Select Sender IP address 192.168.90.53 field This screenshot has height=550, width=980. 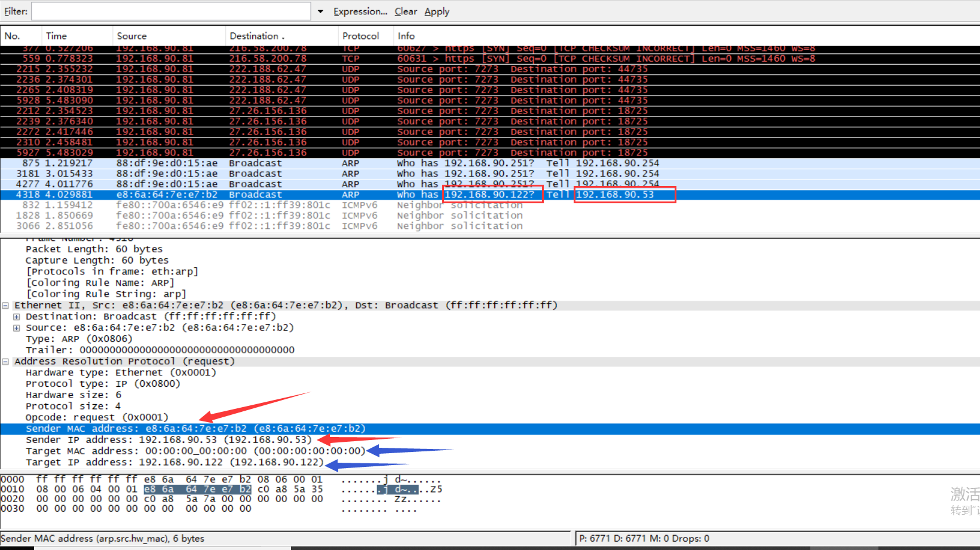pyautogui.click(x=169, y=440)
